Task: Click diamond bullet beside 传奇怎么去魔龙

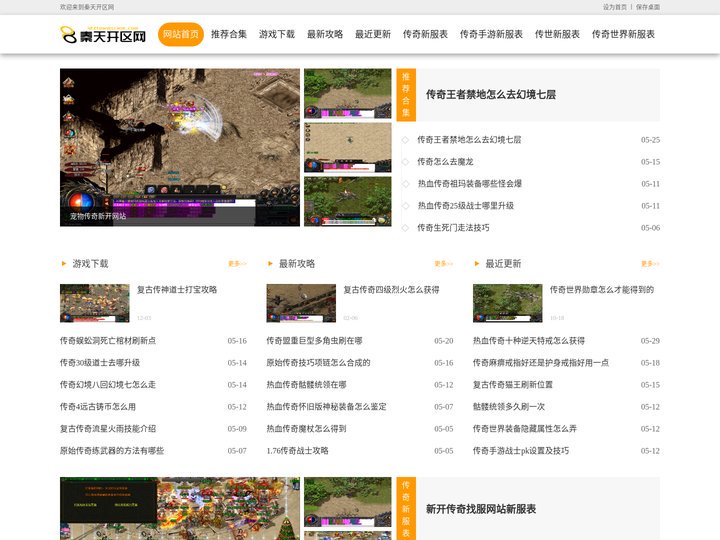Action: 405,162
